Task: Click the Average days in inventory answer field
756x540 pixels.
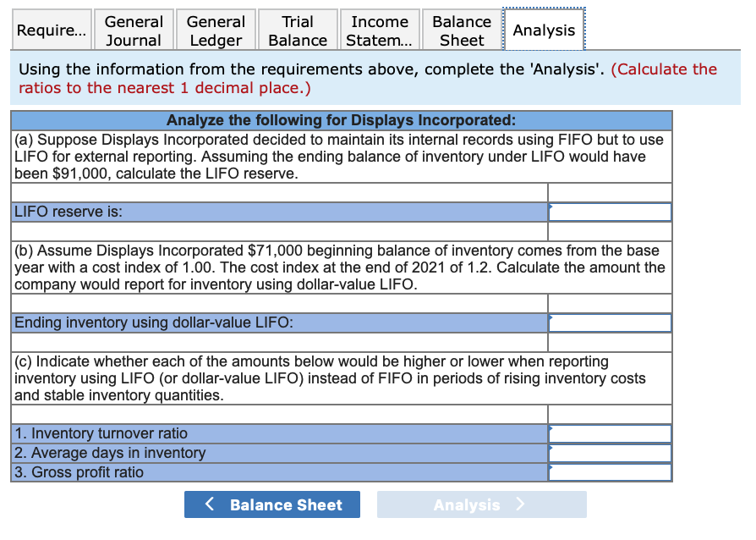Action: 609,452
